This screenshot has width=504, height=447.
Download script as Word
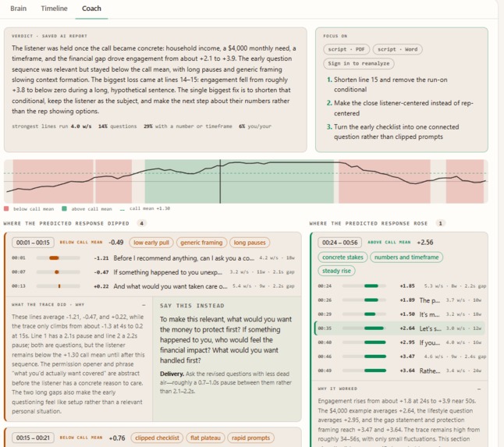point(398,49)
